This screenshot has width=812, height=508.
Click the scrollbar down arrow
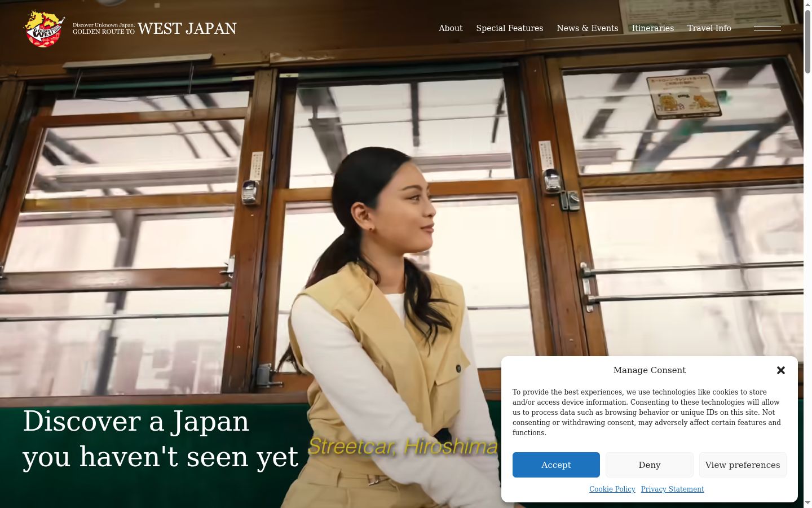[807, 503]
